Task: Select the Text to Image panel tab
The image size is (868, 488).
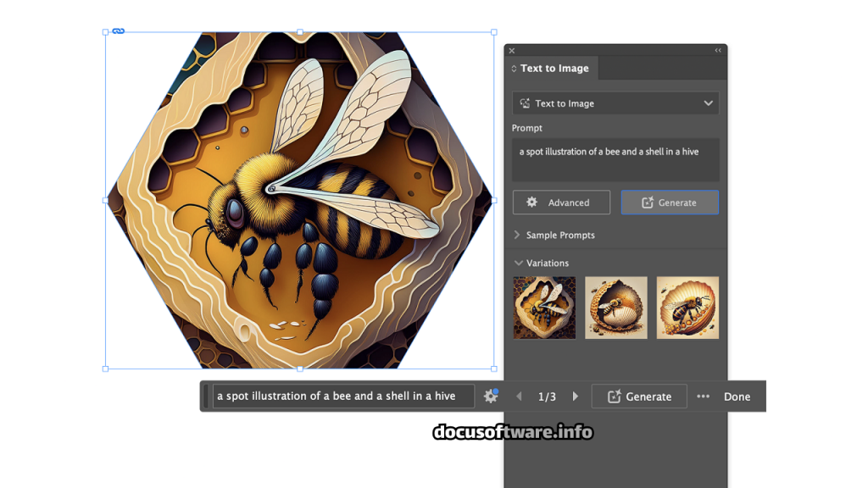Action: coord(554,69)
